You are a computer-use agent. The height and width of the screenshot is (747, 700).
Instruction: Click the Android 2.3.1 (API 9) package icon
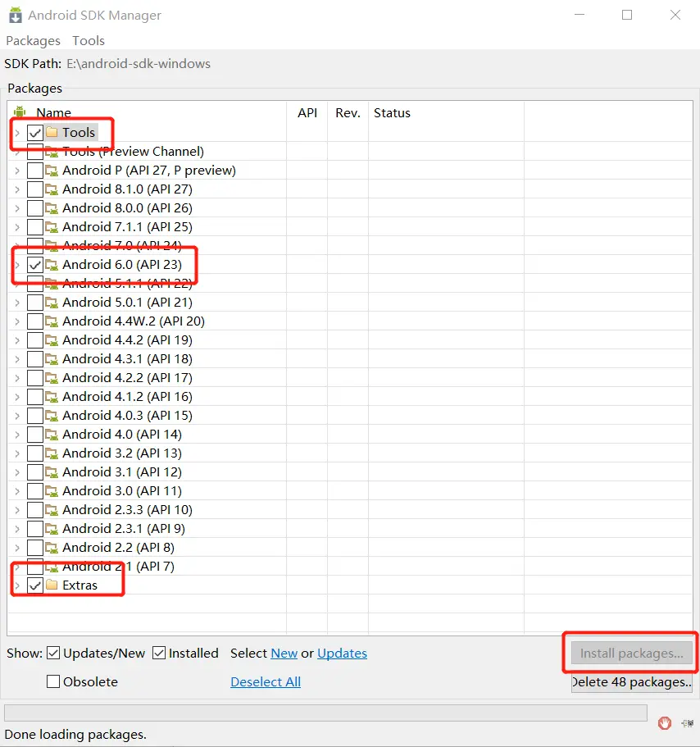tap(52, 528)
